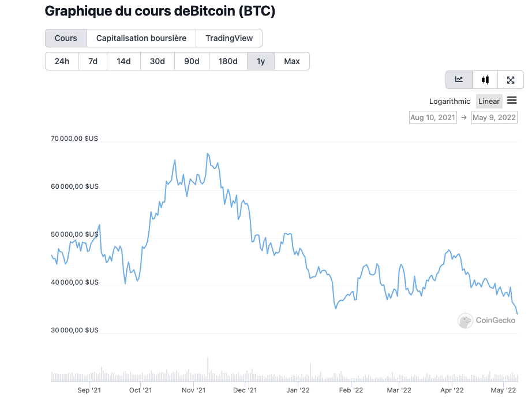Select the line chart view icon
Screen dimensions: 532x400
(x=459, y=80)
